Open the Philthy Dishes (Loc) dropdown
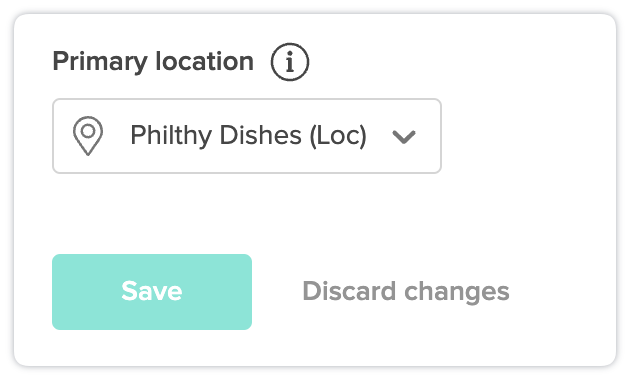Image resolution: width=630 pixels, height=380 pixels. point(247,136)
